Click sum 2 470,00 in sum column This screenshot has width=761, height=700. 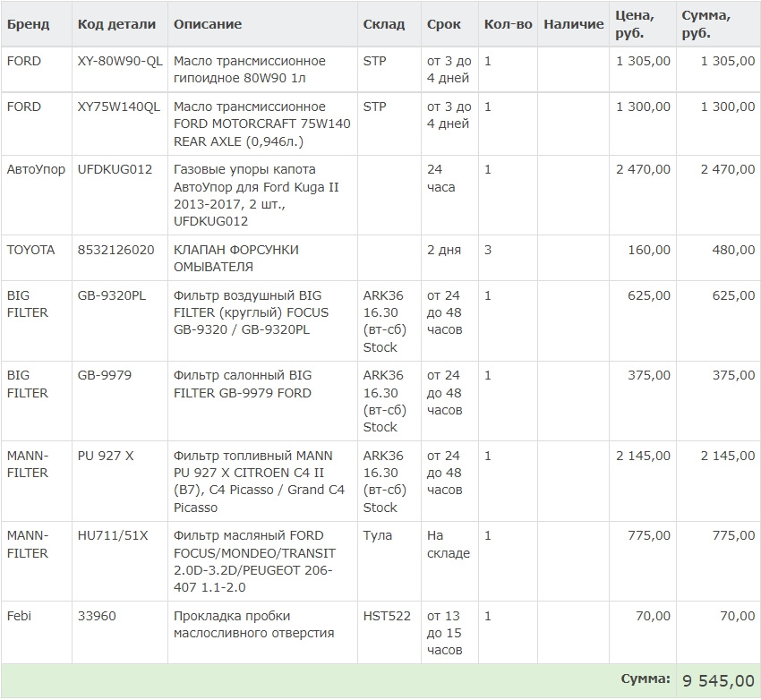pos(728,169)
